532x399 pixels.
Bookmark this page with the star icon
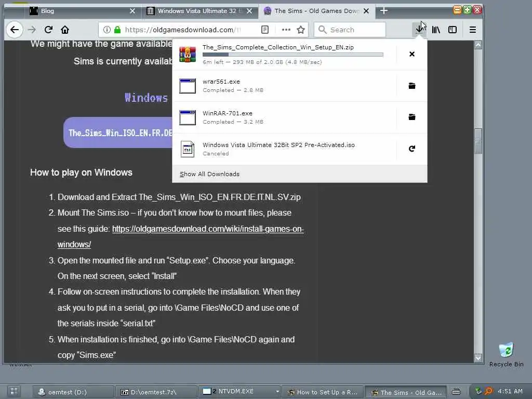coord(301,30)
